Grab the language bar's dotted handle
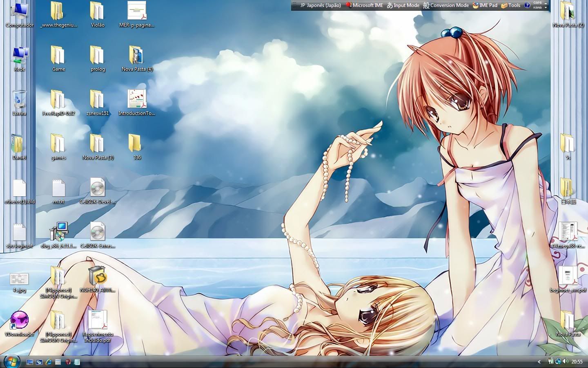The height and width of the screenshot is (368, 588). [294, 5]
